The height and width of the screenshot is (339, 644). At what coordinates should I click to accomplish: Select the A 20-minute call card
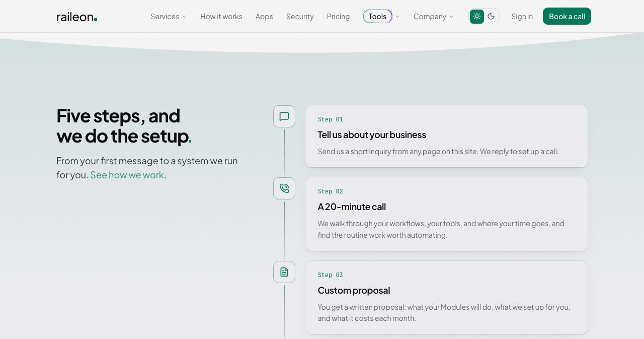446,214
